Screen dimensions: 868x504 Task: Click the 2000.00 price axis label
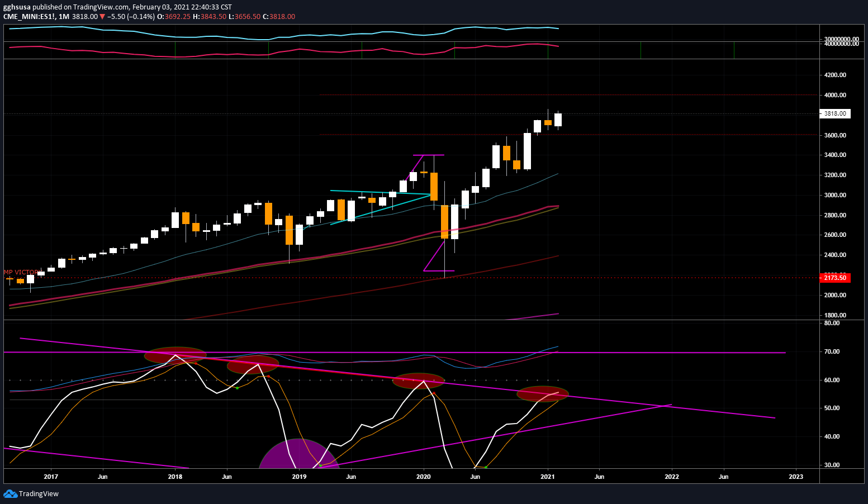[x=835, y=295]
